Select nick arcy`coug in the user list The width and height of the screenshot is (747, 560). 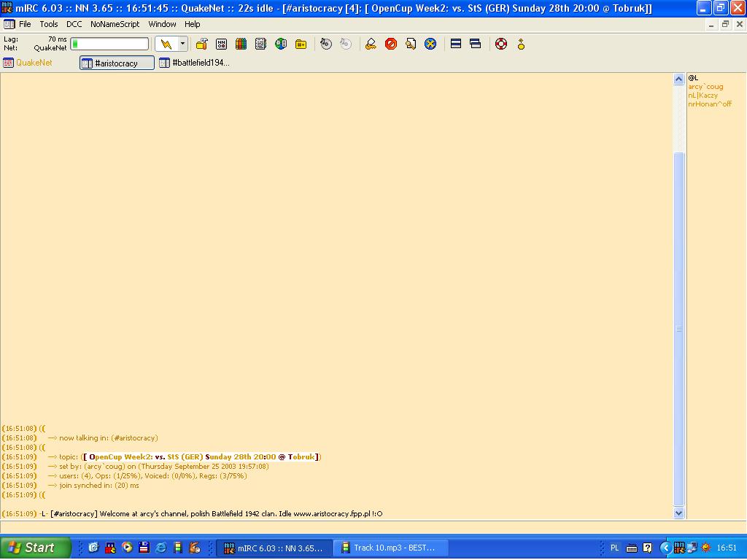tap(705, 87)
